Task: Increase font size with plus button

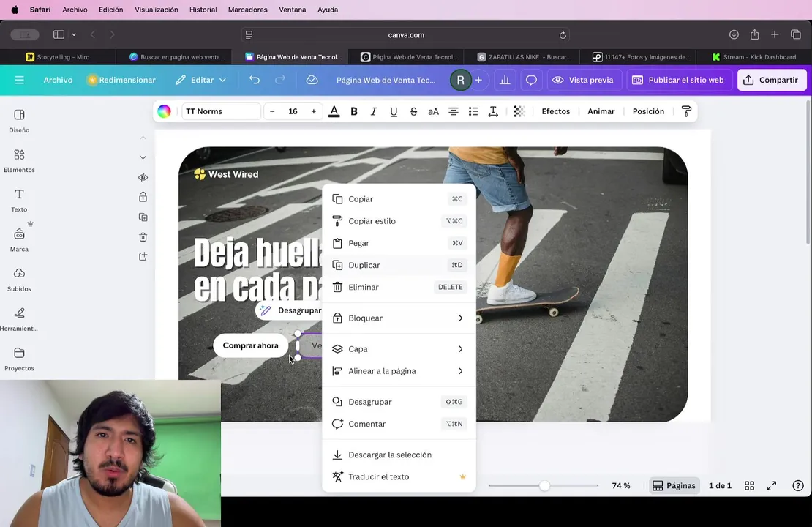Action: click(313, 111)
